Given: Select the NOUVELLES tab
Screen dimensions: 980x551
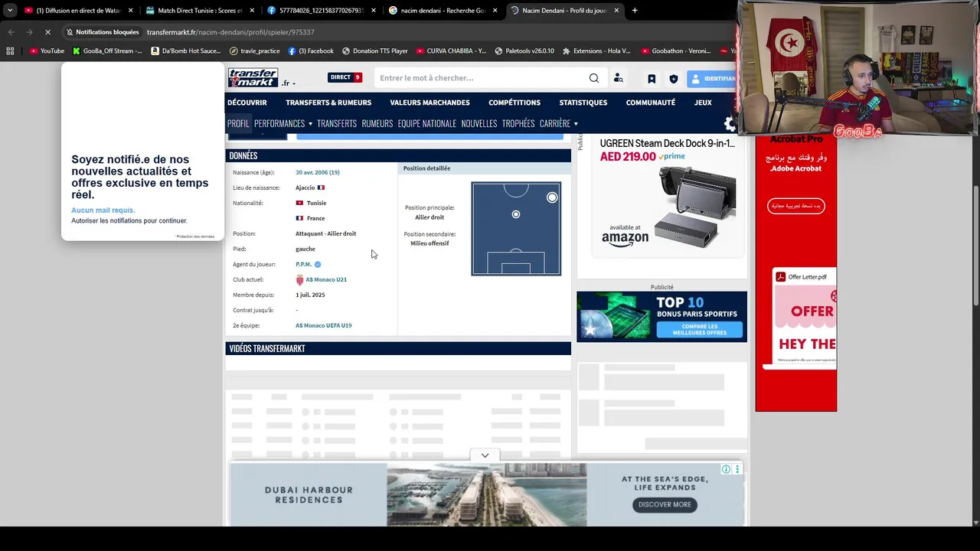Looking at the screenshot, I should (479, 123).
